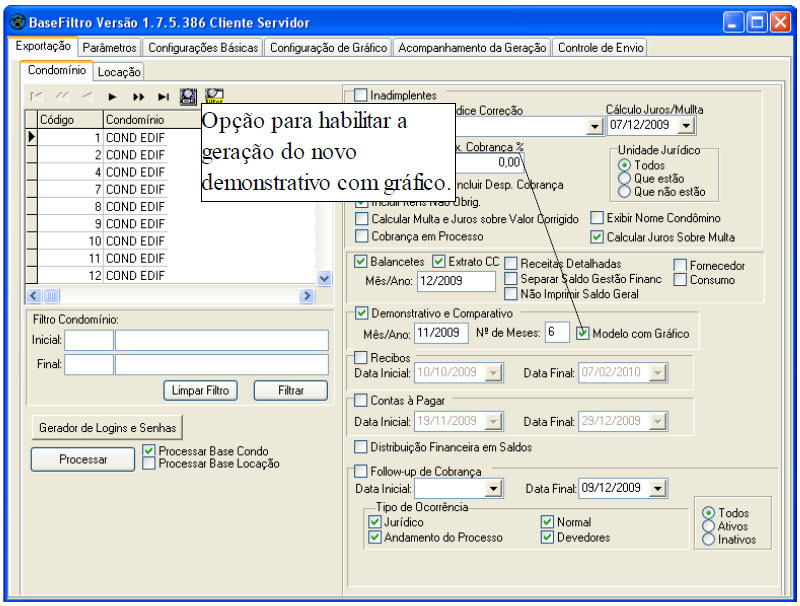Click the first record navigator arrow

[37, 97]
